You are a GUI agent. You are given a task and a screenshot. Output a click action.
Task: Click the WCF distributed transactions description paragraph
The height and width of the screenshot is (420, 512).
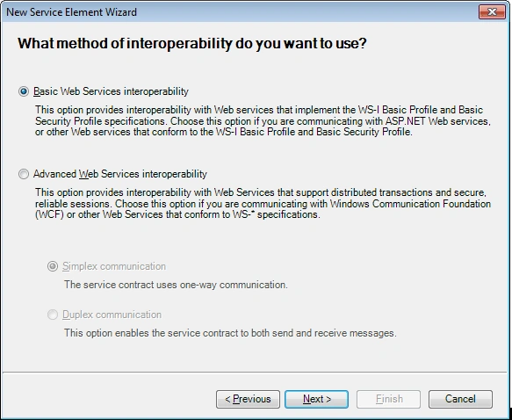263,204
